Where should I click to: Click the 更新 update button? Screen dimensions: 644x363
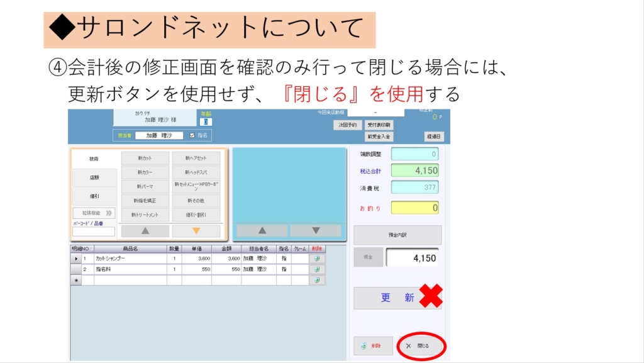(397, 298)
